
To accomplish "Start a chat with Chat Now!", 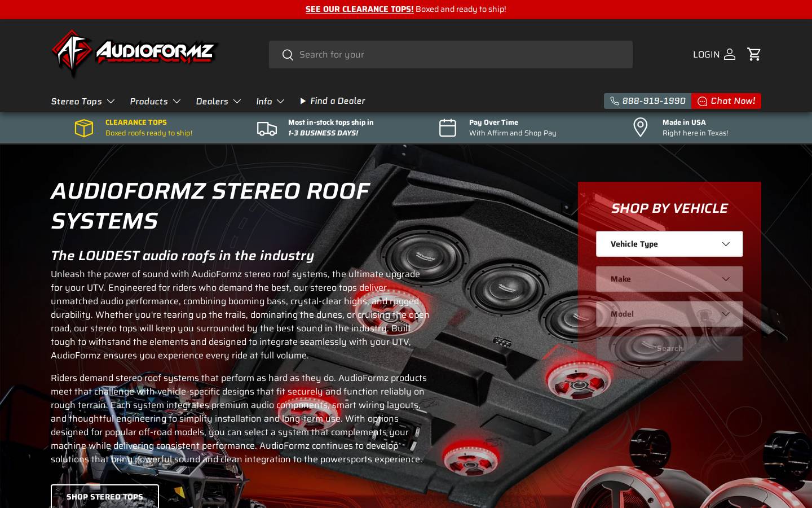I will tap(726, 101).
